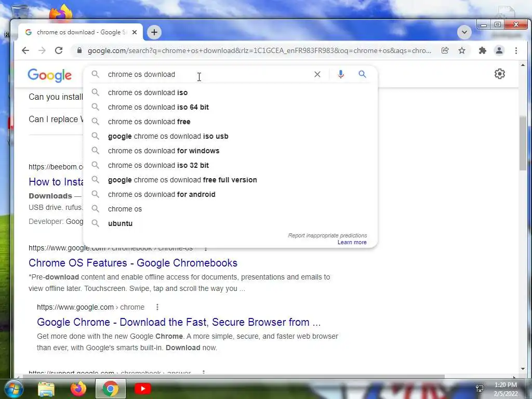Open the Extensions puzzle icon
532x399 pixels.
point(483,50)
